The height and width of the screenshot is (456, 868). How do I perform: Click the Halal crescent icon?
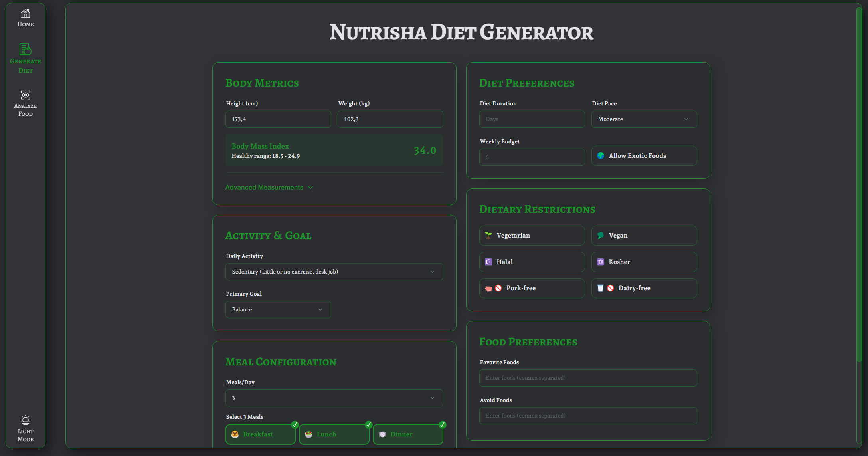[488, 262]
